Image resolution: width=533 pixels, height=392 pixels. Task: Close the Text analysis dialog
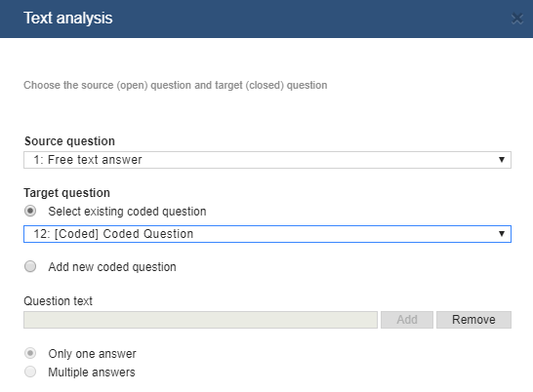tap(517, 19)
